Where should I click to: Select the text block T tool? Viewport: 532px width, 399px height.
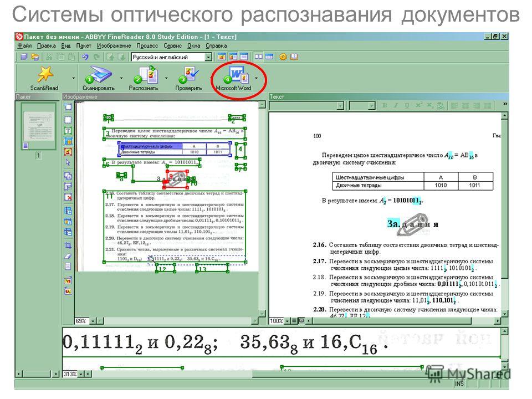[x=68, y=131]
